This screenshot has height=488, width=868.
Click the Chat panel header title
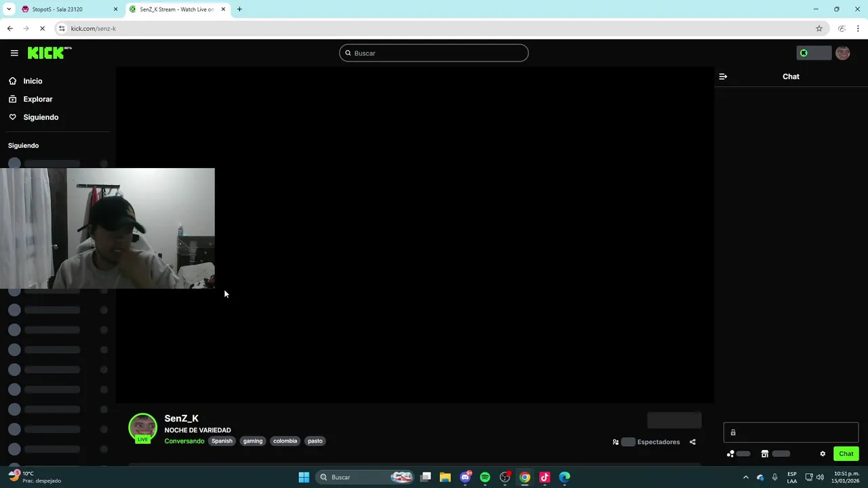click(x=791, y=77)
